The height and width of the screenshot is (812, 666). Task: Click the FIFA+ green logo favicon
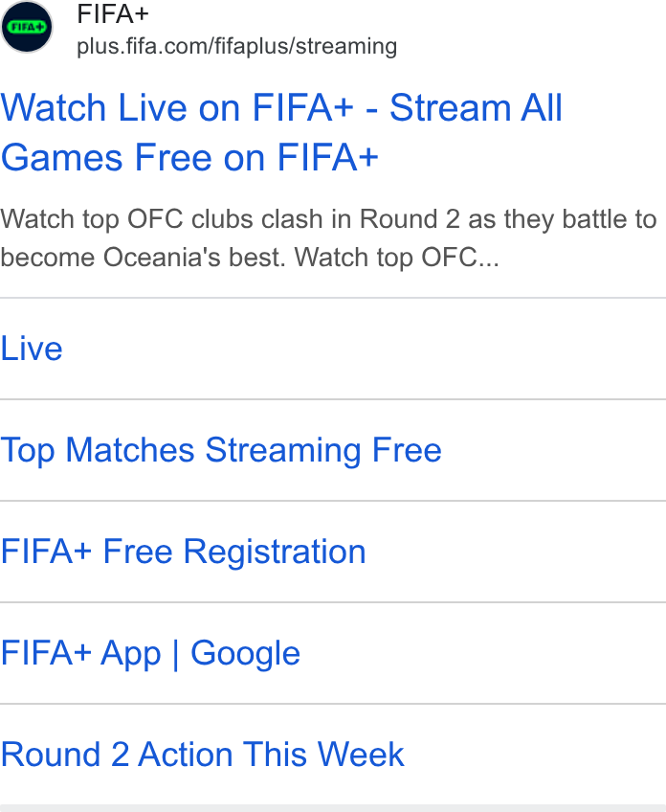tap(27, 27)
